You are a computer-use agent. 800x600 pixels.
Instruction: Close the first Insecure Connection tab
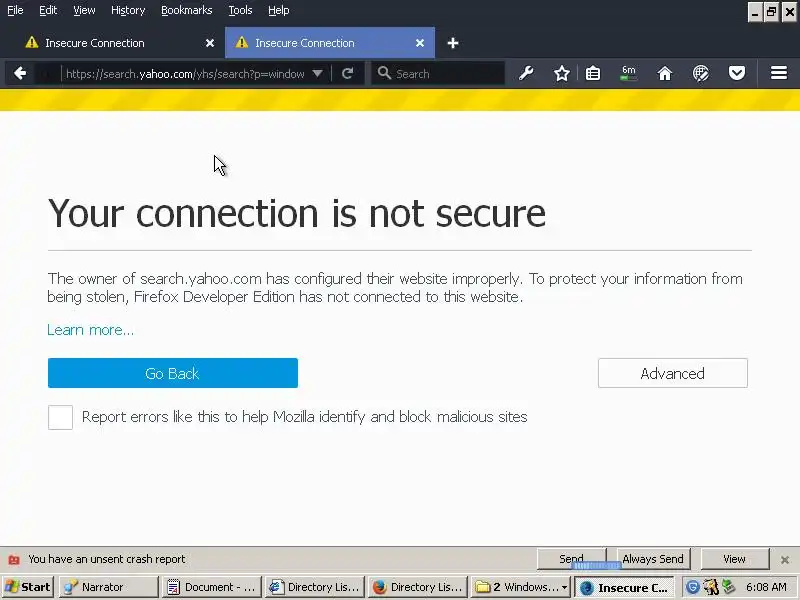coord(210,43)
